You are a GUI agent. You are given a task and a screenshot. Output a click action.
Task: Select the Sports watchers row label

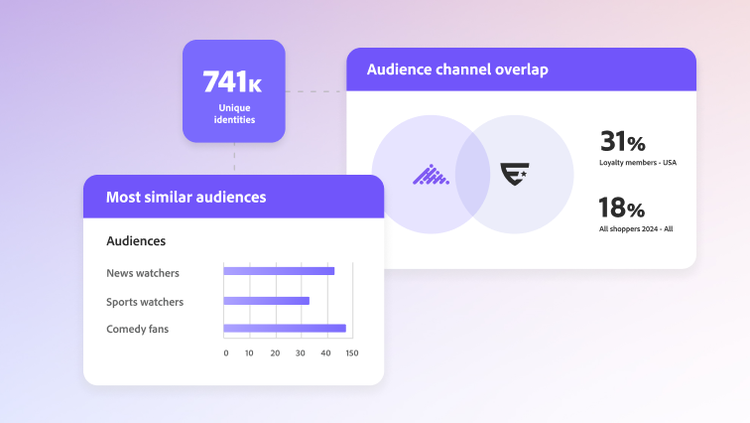coord(145,302)
